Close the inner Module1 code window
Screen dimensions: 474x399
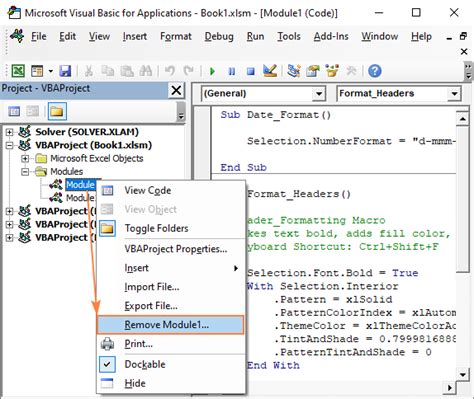click(x=464, y=52)
